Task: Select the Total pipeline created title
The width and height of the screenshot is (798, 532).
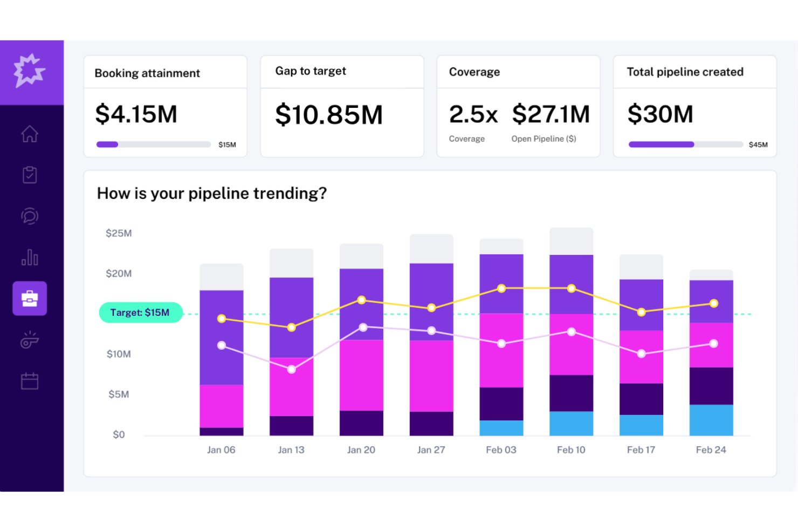Action: point(685,72)
